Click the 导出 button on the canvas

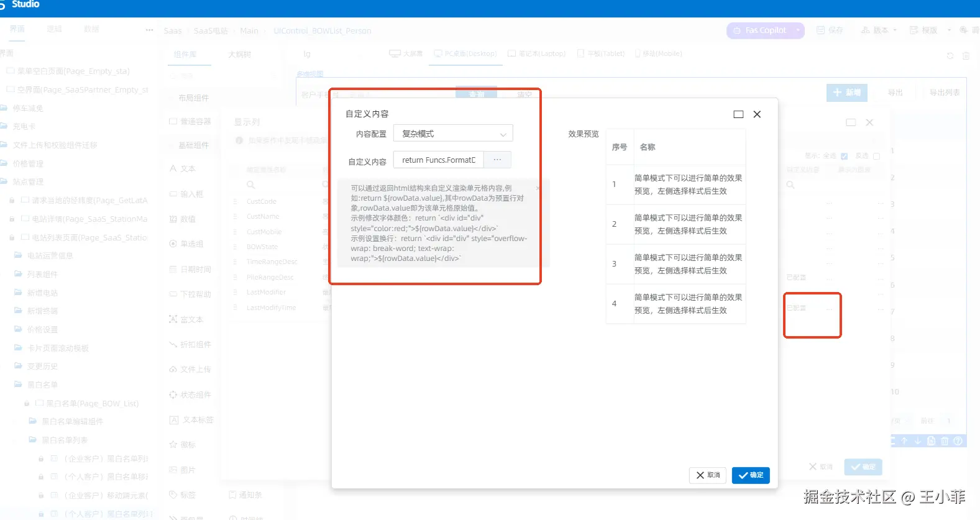pos(895,93)
